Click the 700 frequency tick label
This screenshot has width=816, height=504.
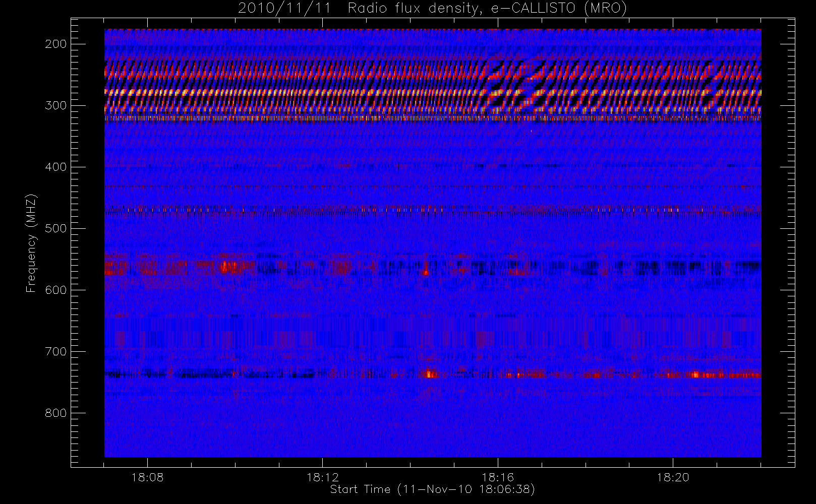click(56, 351)
